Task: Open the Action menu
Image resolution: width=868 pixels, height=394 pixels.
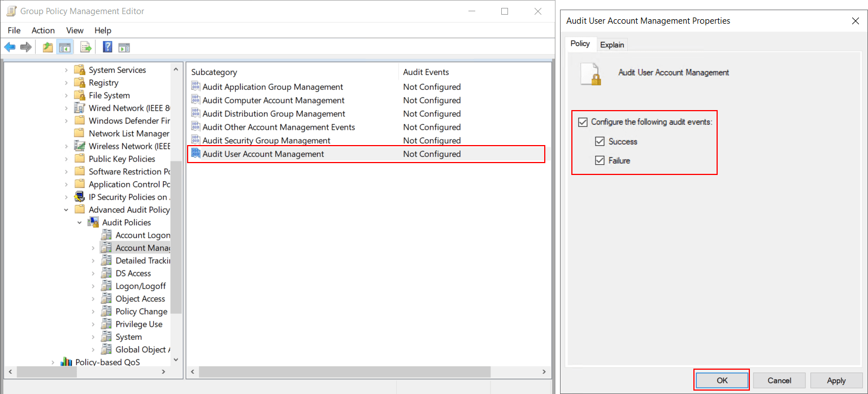Action: click(x=43, y=30)
